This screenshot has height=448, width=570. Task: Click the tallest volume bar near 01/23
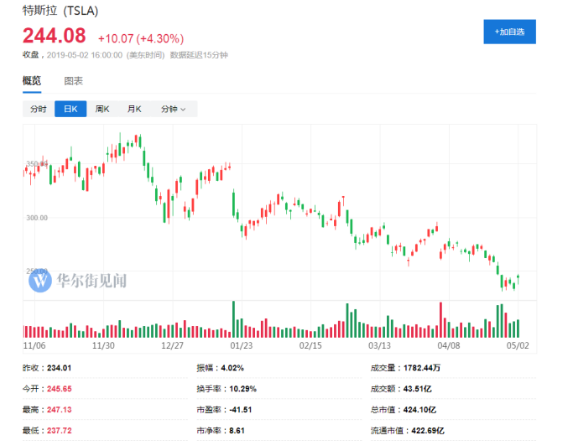[x=233, y=319]
